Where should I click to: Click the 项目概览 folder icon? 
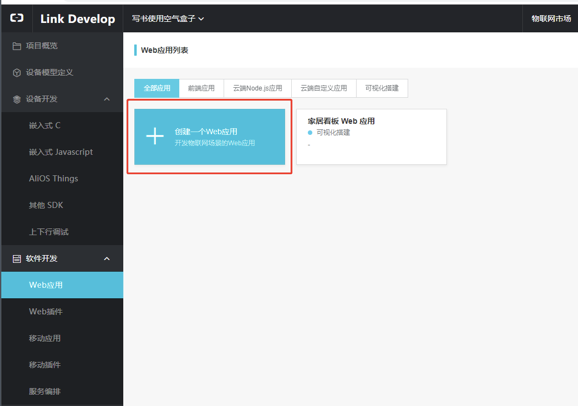[x=17, y=46]
